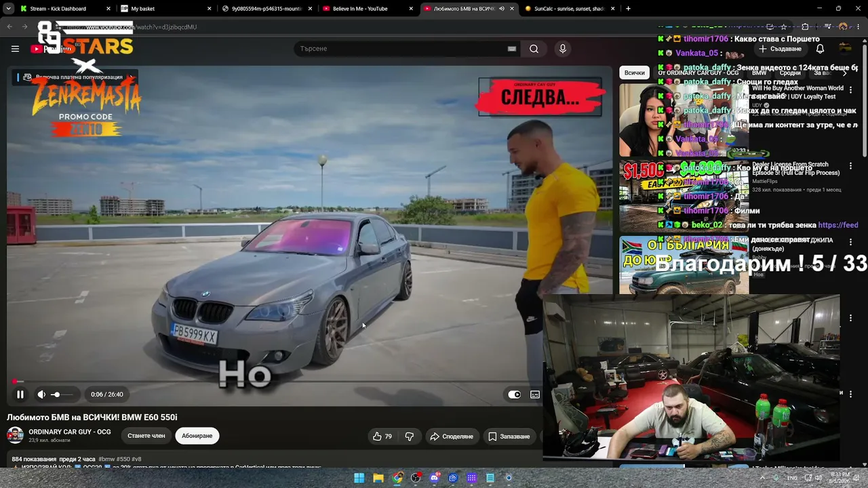Open OBS Studio from taskbar
Screen dimensions: 868x488
click(x=416, y=478)
